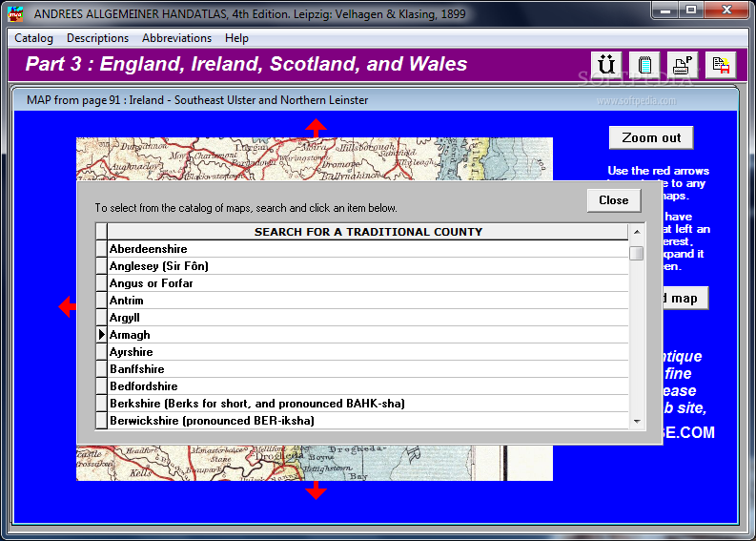
Task: Click the list scrollbar down arrow
Action: click(637, 422)
